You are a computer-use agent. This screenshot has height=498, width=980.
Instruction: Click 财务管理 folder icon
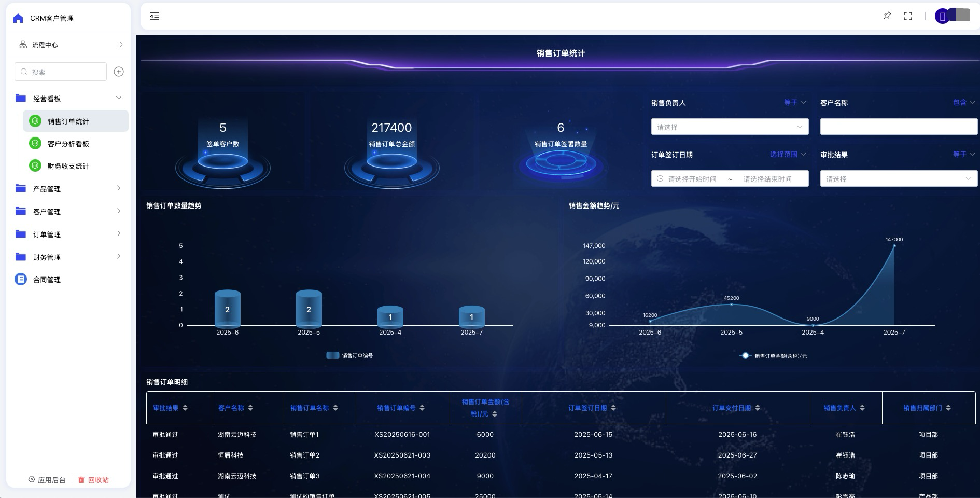click(21, 257)
